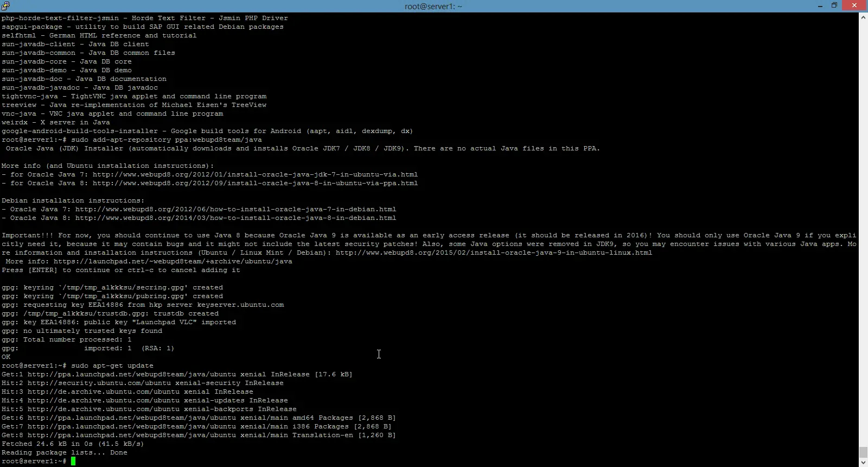Click the 'sun-javadb-client' package line
Screen dimensions: 868x467
point(75,44)
